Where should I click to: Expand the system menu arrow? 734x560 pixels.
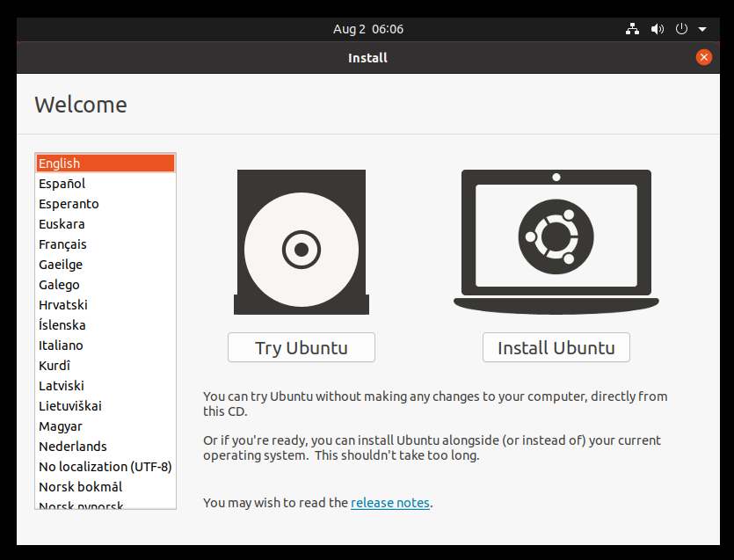coord(702,29)
